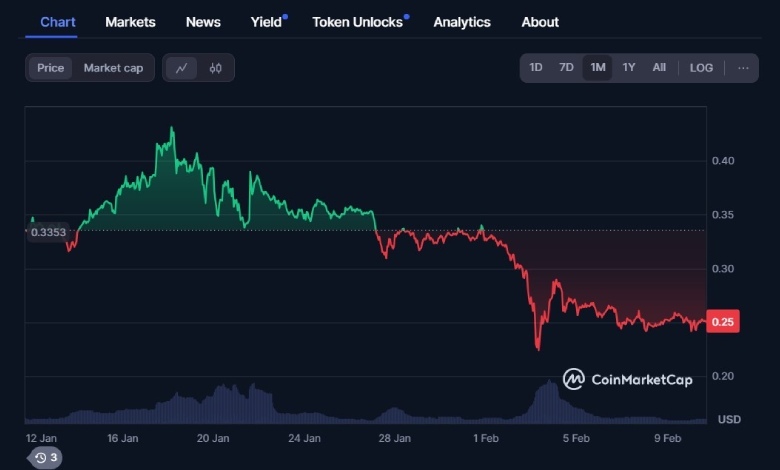Switch to candlestick chart icon
The width and height of the screenshot is (780, 470).
(215, 68)
